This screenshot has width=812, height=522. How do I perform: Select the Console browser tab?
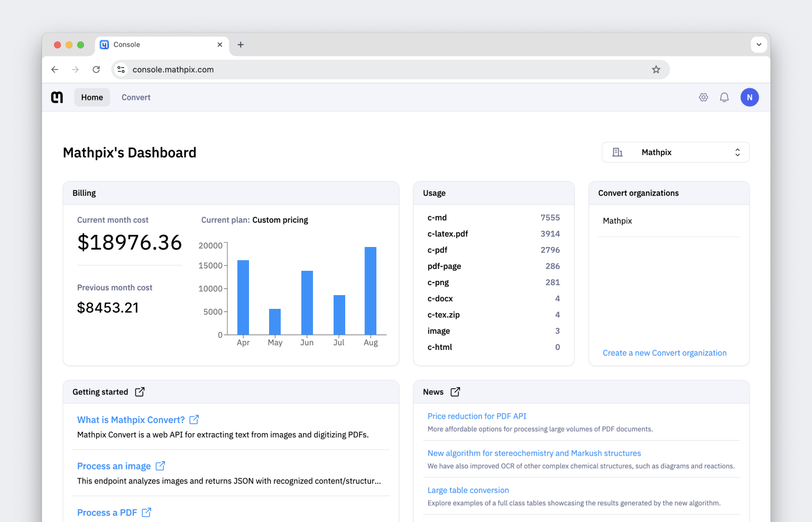tap(162, 45)
